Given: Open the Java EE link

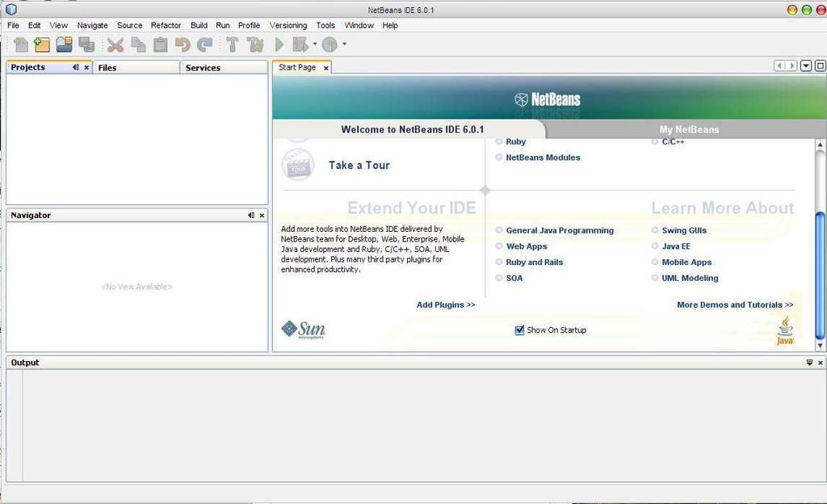Looking at the screenshot, I should pyautogui.click(x=676, y=246).
